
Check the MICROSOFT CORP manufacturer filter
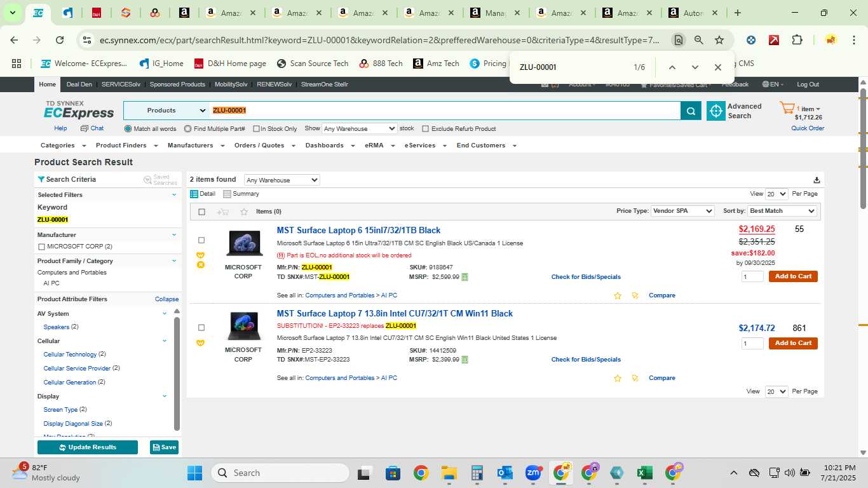click(x=41, y=247)
